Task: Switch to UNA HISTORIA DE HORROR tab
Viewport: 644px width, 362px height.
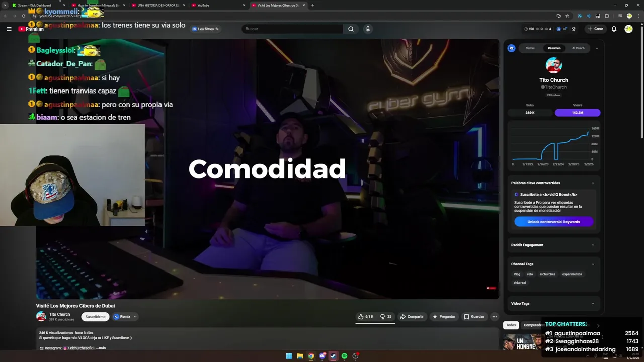Action: pyautogui.click(x=158, y=5)
